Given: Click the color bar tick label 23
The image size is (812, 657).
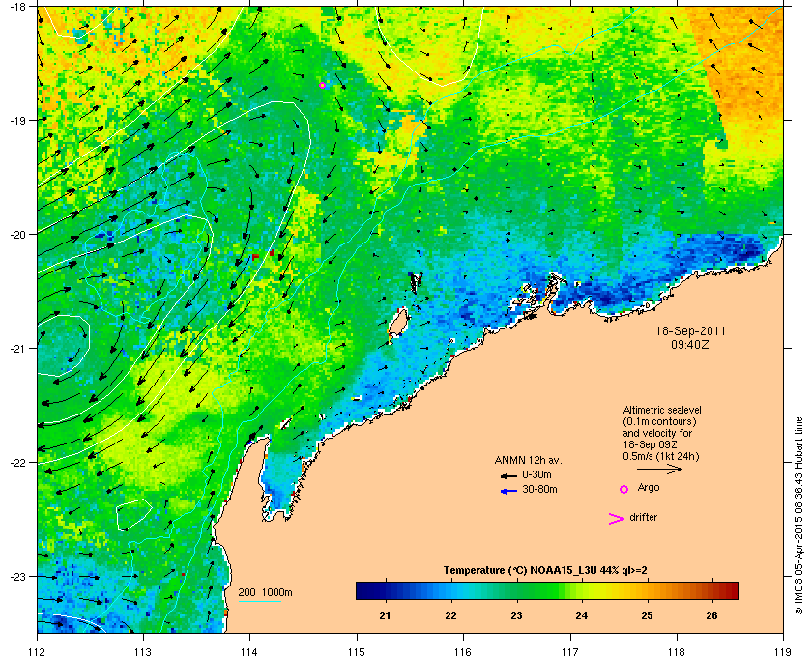Looking at the screenshot, I should coord(516,615).
